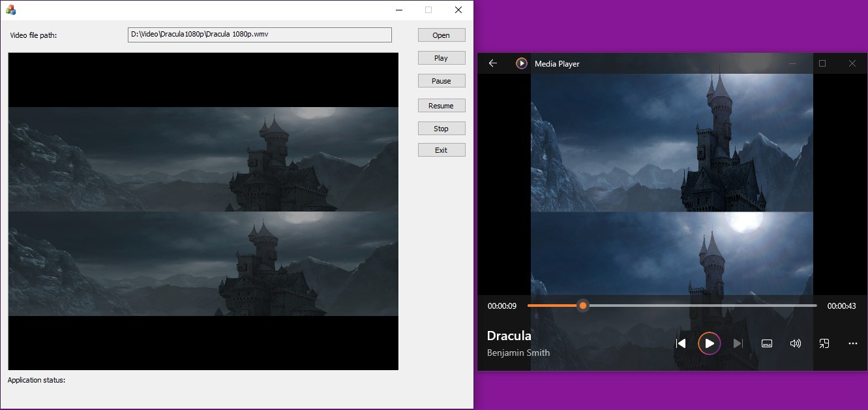Click the 'Media Player' window title text
Viewport: 868px width, 410px height.
pos(557,64)
